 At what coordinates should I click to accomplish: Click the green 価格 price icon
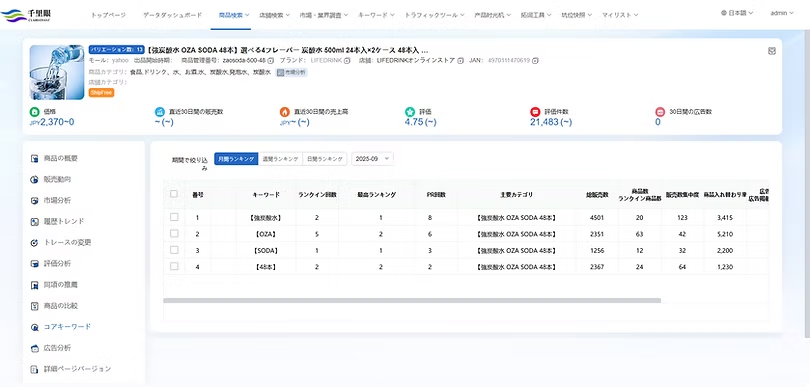(x=34, y=112)
